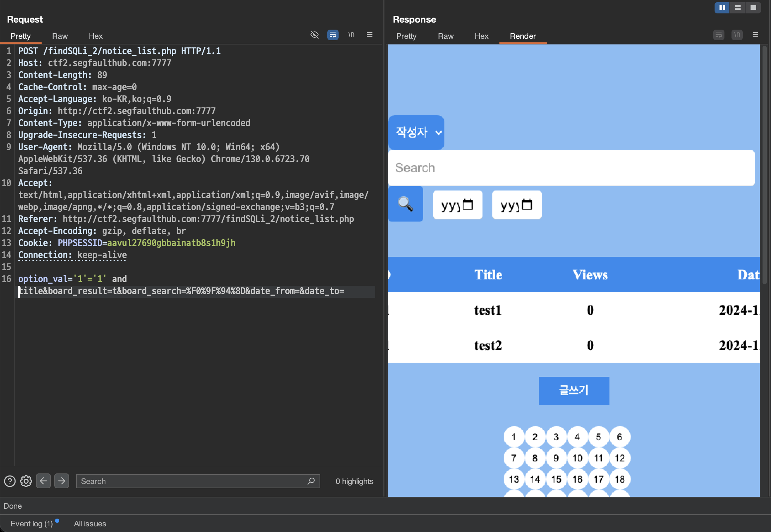Open the Response panel hamburger menu
Screen dimensions: 771x532
pyautogui.click(x=755, y=35)
